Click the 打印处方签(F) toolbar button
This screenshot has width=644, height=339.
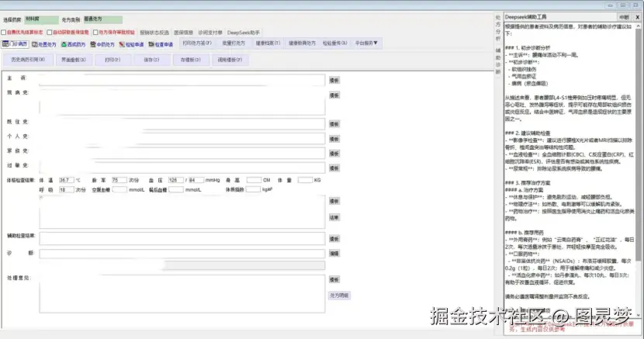click(197, 43)
